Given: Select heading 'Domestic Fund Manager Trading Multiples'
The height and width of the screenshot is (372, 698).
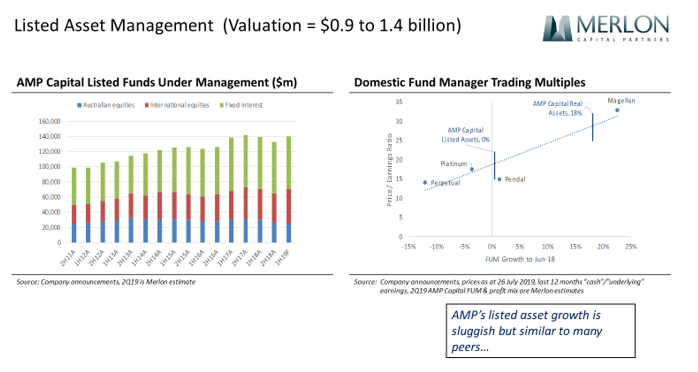Looking at the screenshot, I should point(470,82).
